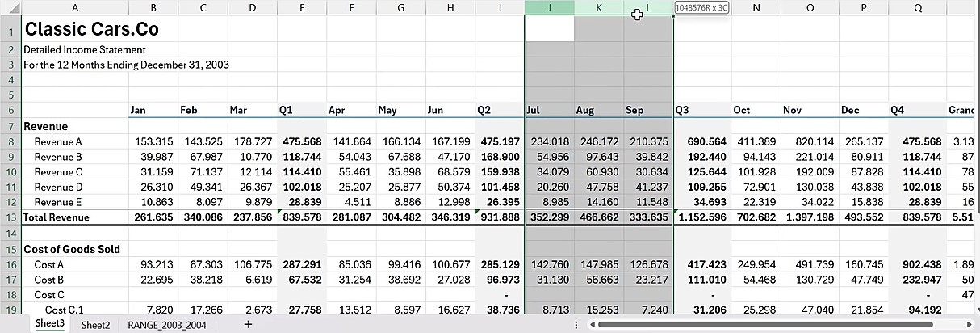Click the Q3 column heading cell
The image size is (980, 333).
pyautogui.click(x=701, y=110)
